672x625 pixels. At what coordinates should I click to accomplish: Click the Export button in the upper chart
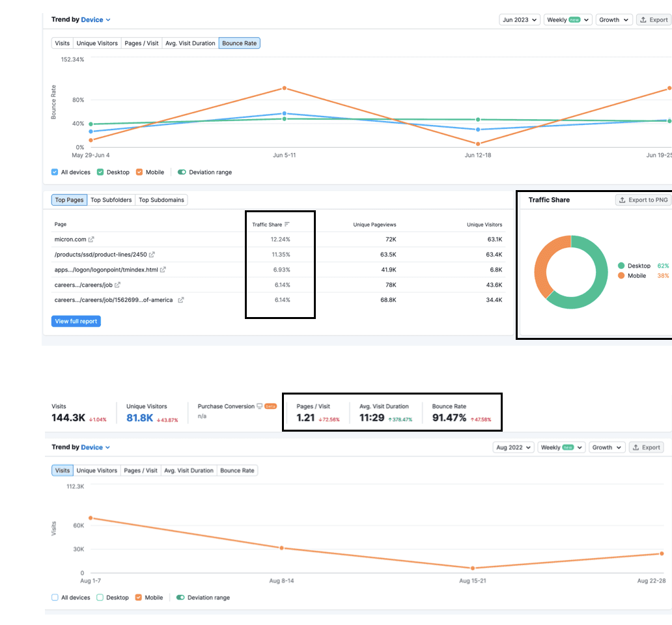654,20
